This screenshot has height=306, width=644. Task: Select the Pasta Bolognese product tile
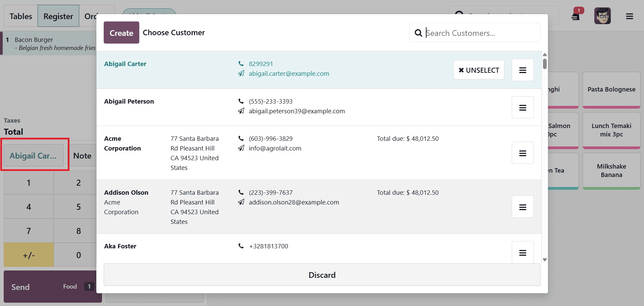(611, 89)
